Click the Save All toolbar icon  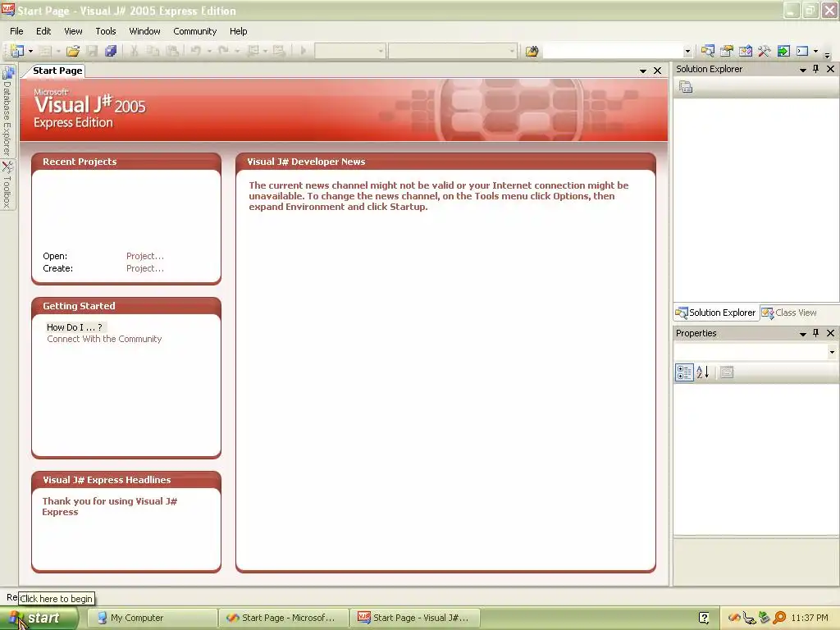111,51
